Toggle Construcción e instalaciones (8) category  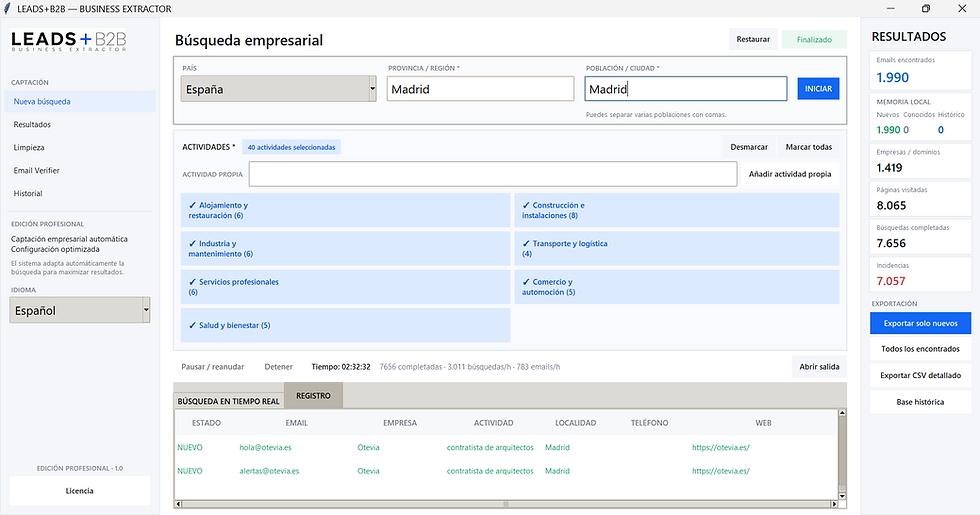[677, 210]
